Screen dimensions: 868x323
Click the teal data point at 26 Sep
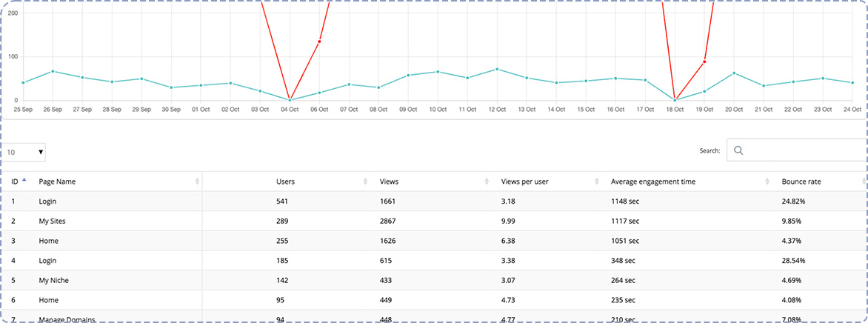(x=53, y=71)
